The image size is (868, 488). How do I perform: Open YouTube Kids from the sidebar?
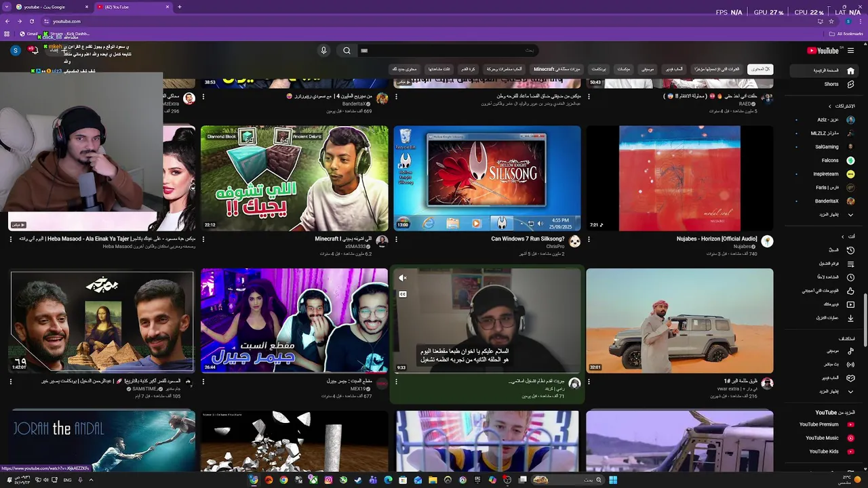point(825,451)
